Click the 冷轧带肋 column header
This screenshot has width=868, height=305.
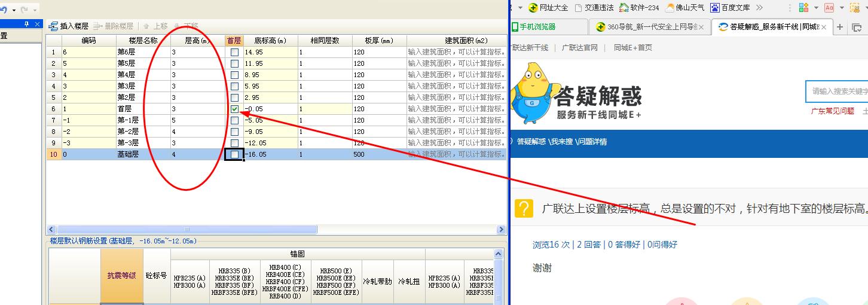pos(378,281)
